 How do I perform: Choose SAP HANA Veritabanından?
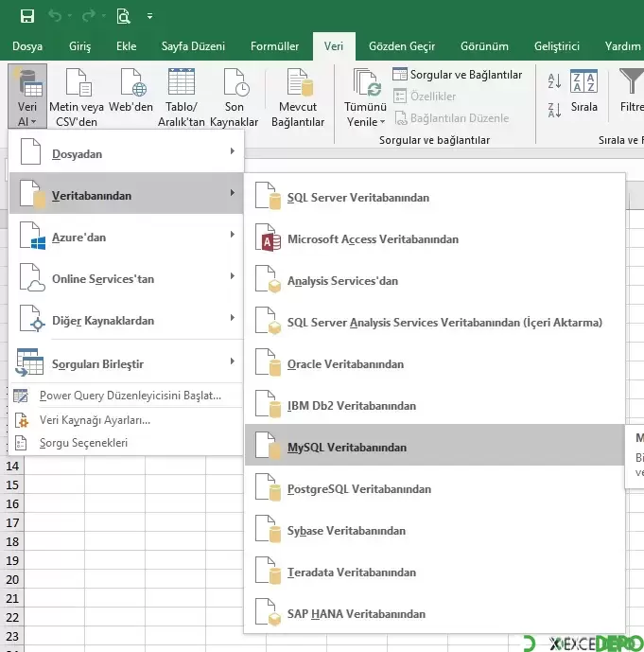coord(435,611)
